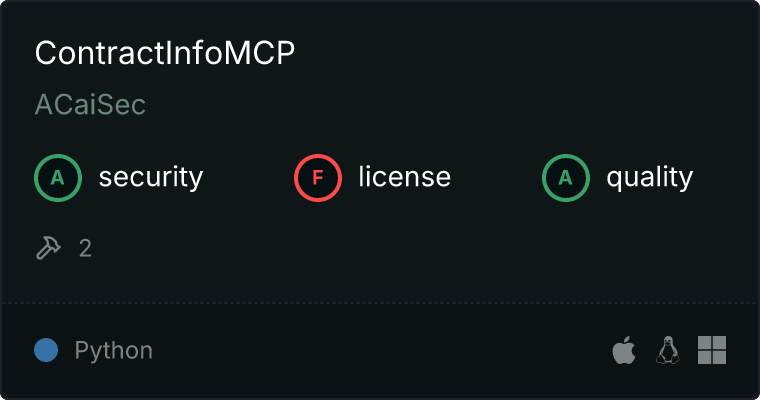Click the Apple macOS platform icon
The width and height of the screenshot is (760, 400).
coord(624,350)
